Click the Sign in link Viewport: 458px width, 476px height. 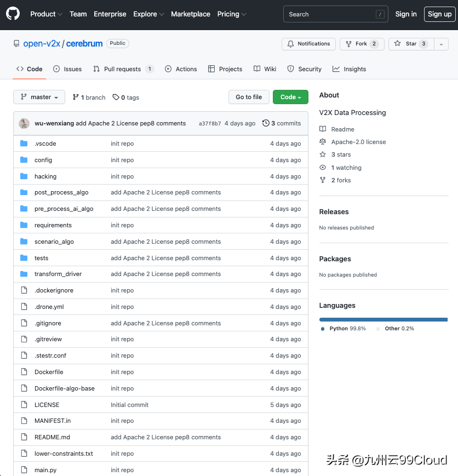point(406,14)
